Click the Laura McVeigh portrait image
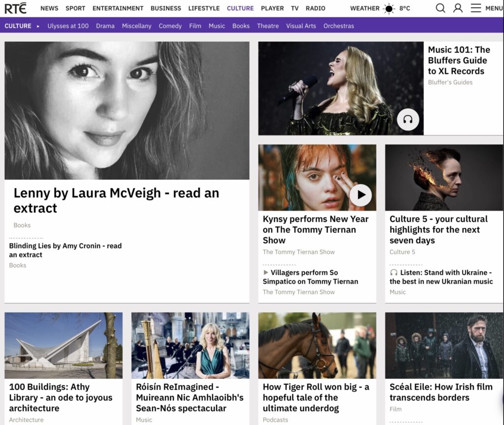The image size is (504, 425). (127, 110)
